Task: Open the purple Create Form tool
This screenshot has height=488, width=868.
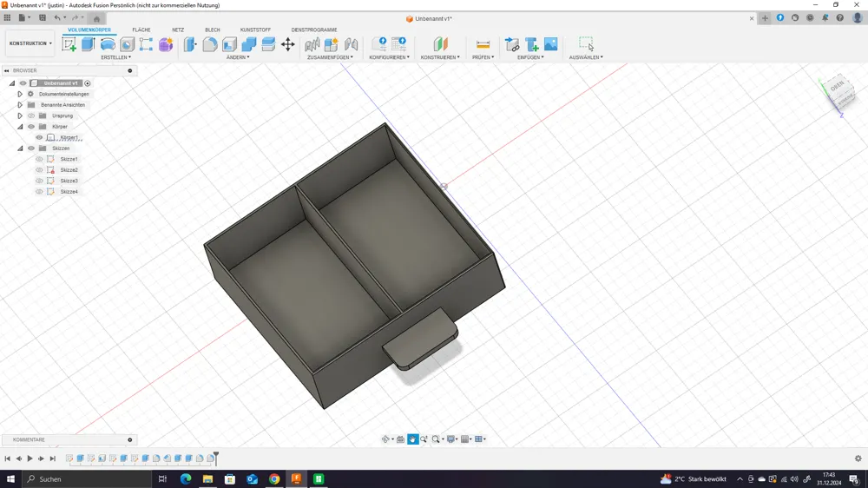Action: click(166, 44)
